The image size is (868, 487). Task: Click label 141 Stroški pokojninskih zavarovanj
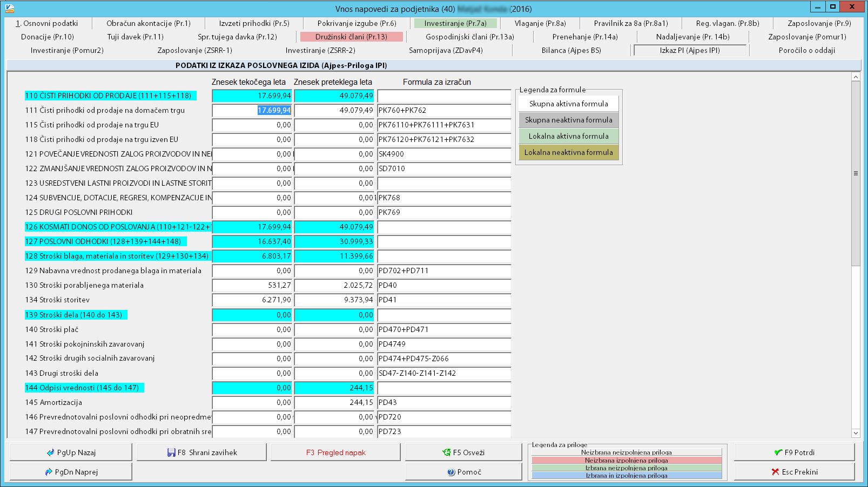tap(85, 344)
